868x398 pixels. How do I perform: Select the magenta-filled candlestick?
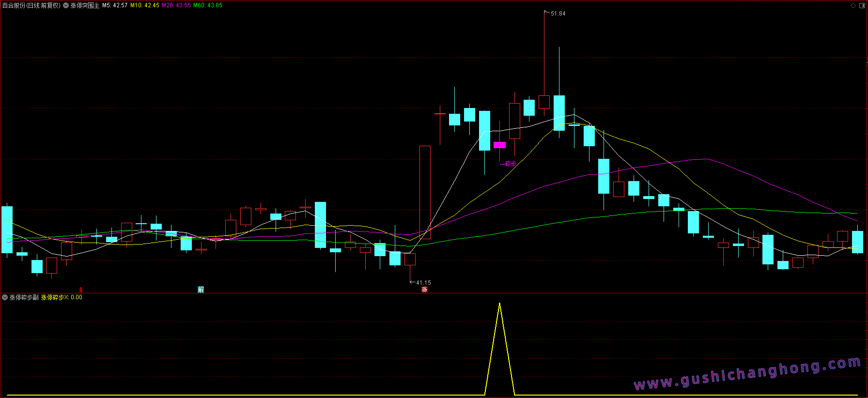(x=499, y=145)
